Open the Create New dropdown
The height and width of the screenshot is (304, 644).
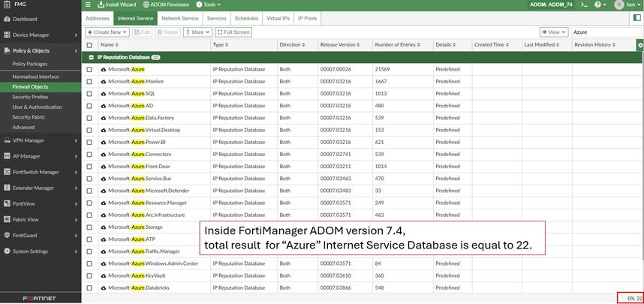click(x=107, y=32)
